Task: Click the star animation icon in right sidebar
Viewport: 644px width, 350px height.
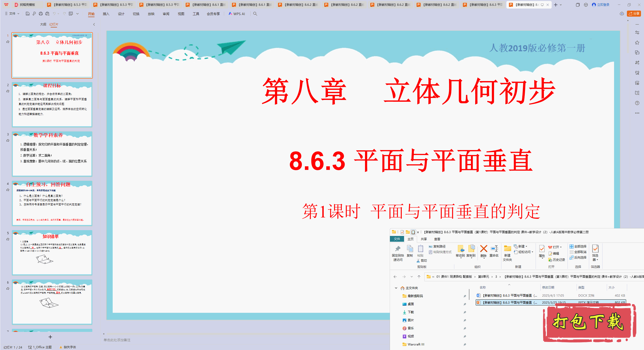Action: (x=637, y=43)
